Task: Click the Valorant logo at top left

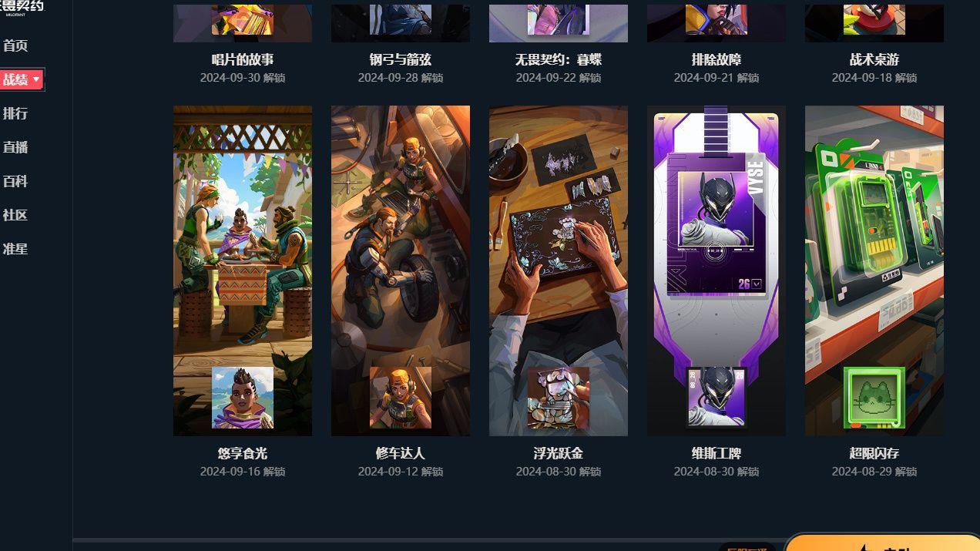Action: click(x=22, y=6)
